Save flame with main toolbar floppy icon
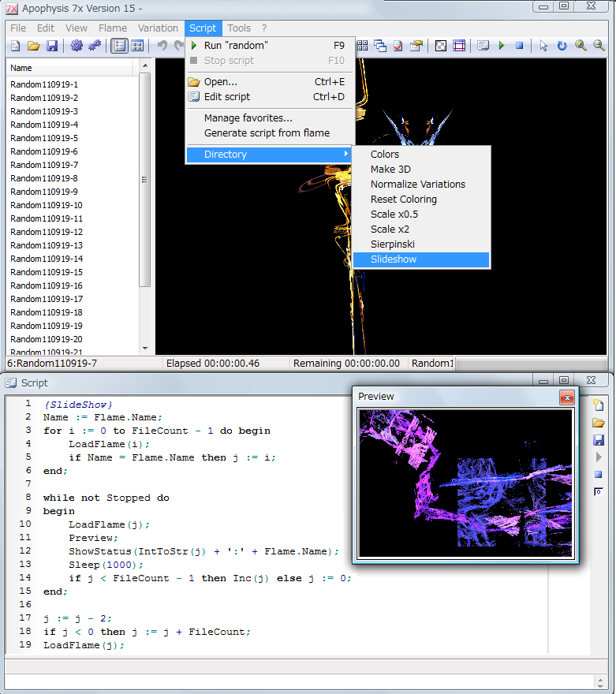 point(52,46)
